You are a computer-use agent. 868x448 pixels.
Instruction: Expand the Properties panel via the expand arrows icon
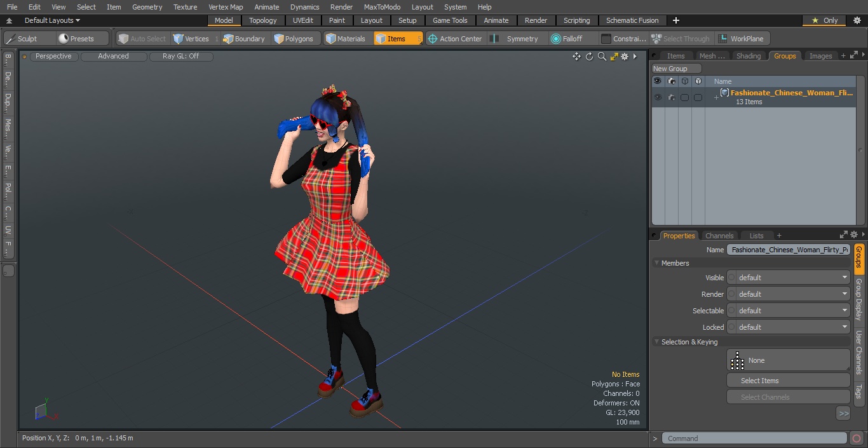(x=843, y=235)
